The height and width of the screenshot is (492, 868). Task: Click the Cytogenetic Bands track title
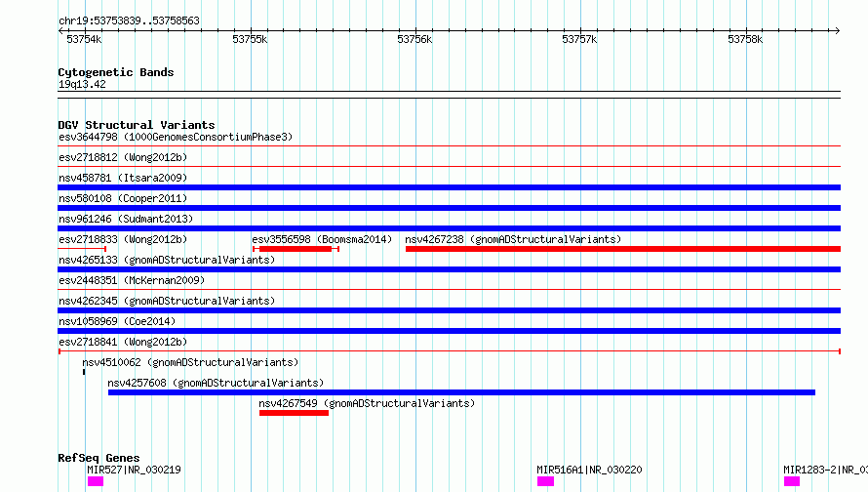[x=116, y=72]
